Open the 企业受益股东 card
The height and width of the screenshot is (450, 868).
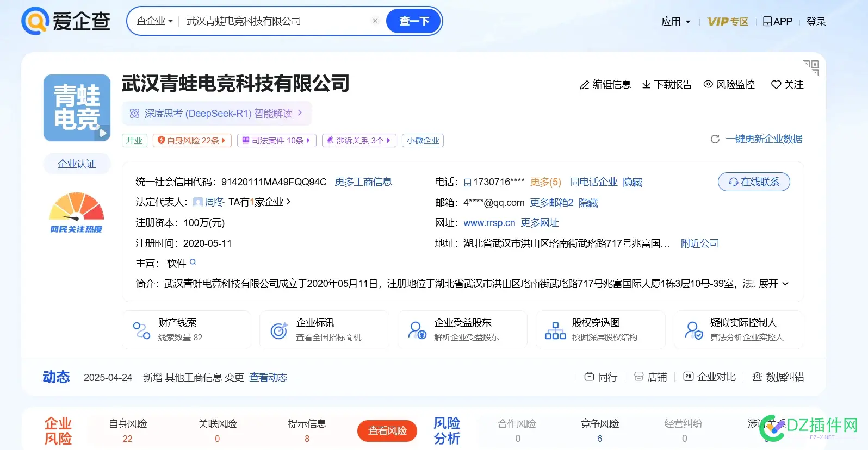coord(462,330)
